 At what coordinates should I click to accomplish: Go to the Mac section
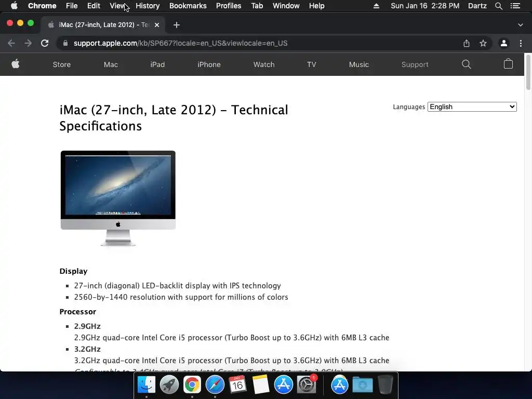[111, 64]
